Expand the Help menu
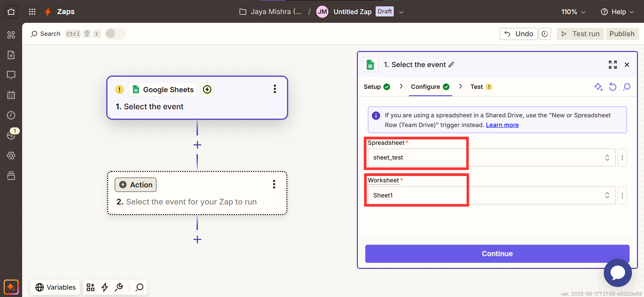Viewport: 644px width, 297px height. 617,12
